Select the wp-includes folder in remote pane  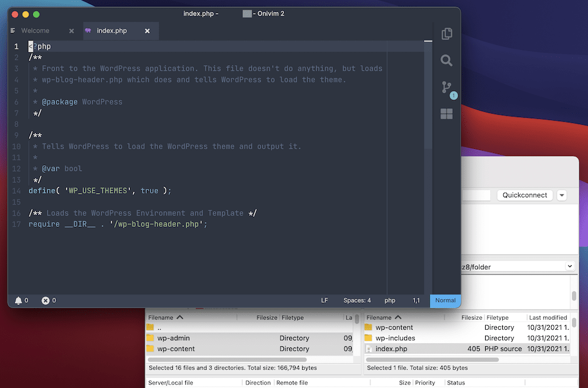pyautogui.click(x=466, y=338)
